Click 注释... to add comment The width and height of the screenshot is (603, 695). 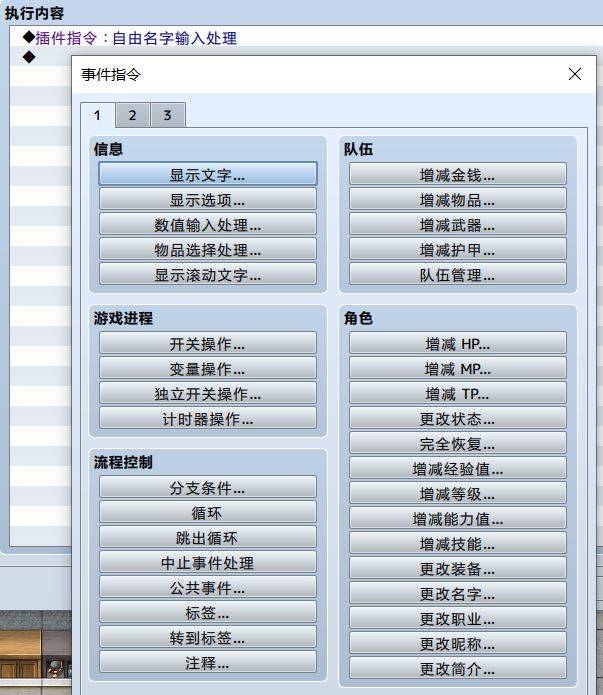tap(208, 662)
